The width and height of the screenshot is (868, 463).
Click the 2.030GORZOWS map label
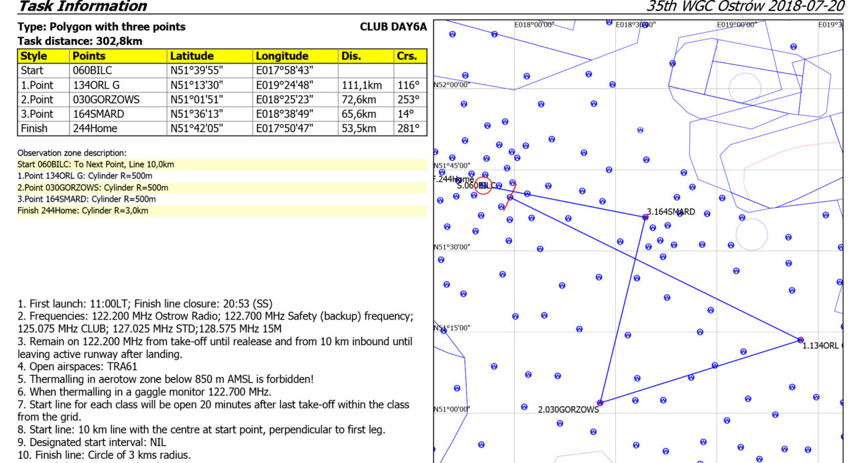click(x=568, y=409)
